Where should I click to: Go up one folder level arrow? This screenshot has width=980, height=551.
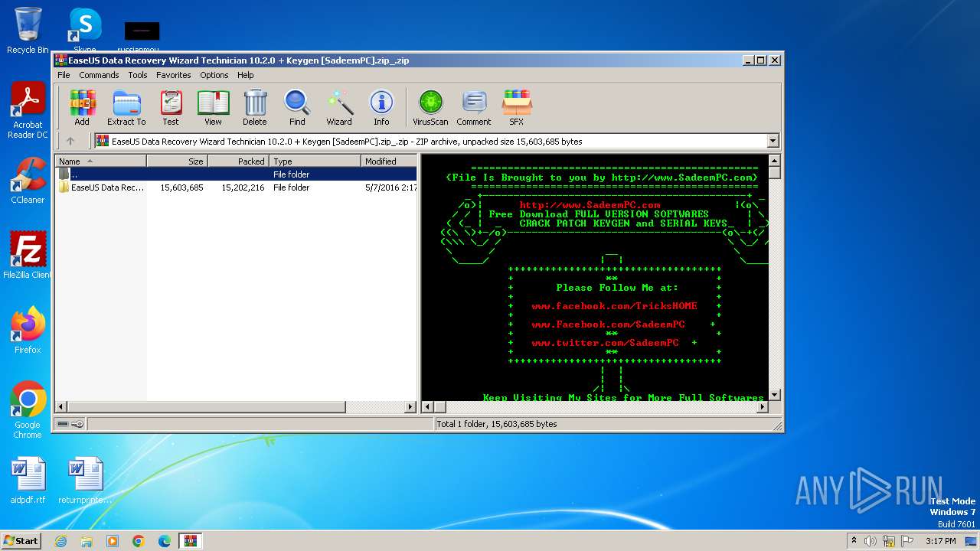[70, 141]
